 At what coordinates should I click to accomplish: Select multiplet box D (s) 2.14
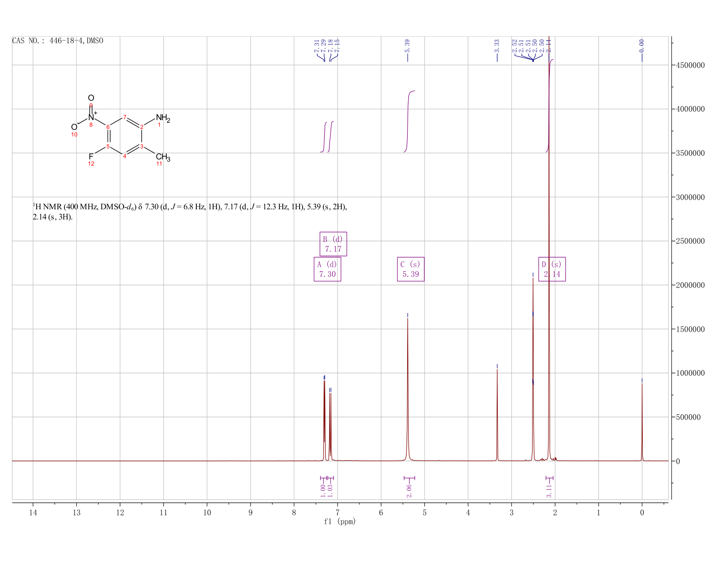(552, 269)
